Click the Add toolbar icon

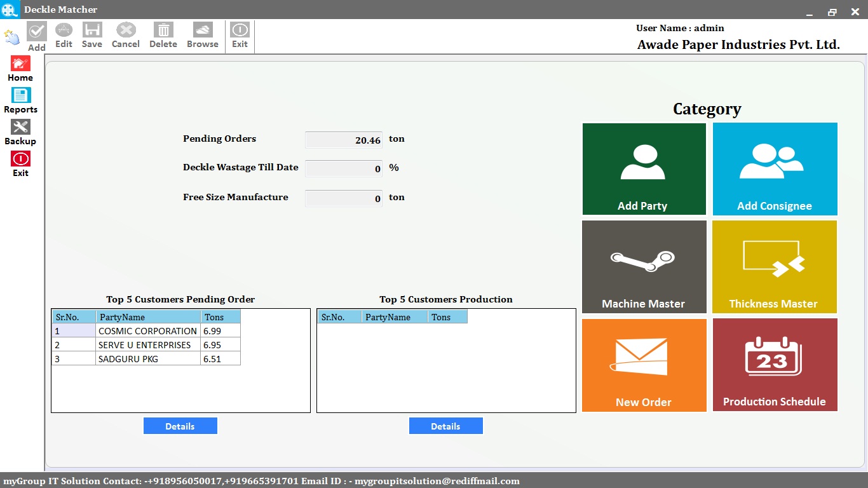[36, 32]
